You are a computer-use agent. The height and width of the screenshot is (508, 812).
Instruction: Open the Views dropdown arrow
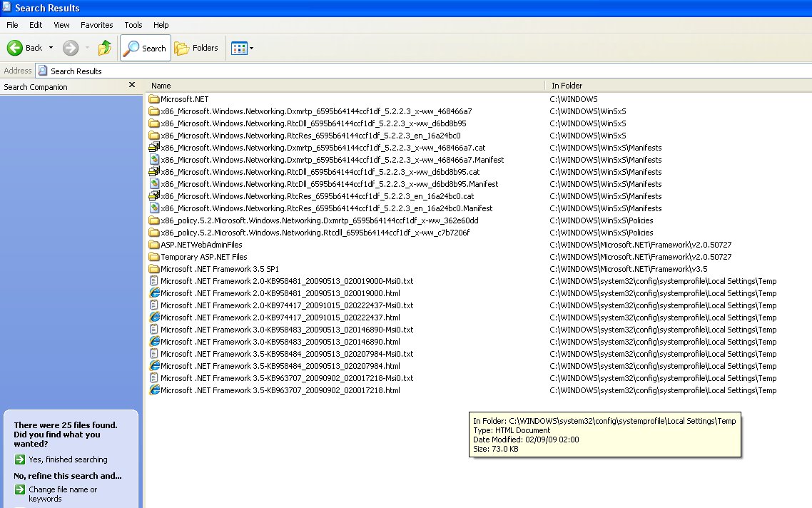point(252,48)
